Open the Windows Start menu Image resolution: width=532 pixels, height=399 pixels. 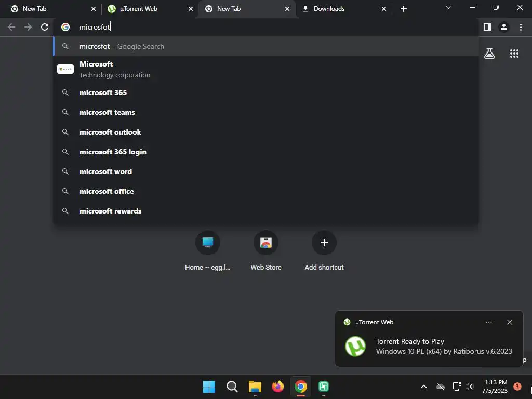[209, 387]
